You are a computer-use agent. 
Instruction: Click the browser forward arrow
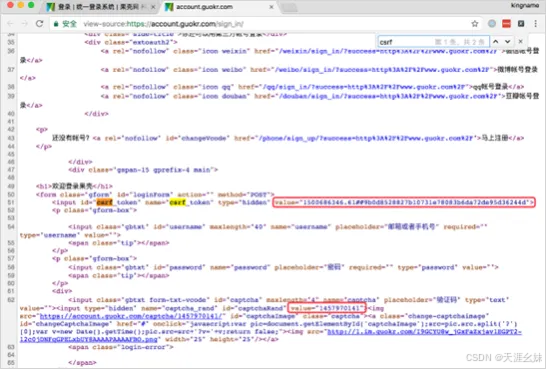(x=24, y=24)
